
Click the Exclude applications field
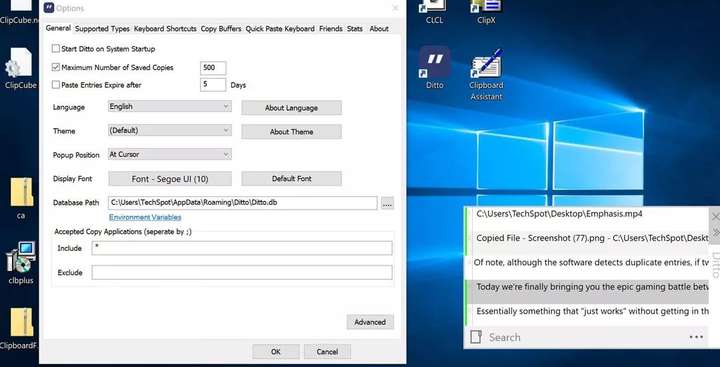click(242, 272)
